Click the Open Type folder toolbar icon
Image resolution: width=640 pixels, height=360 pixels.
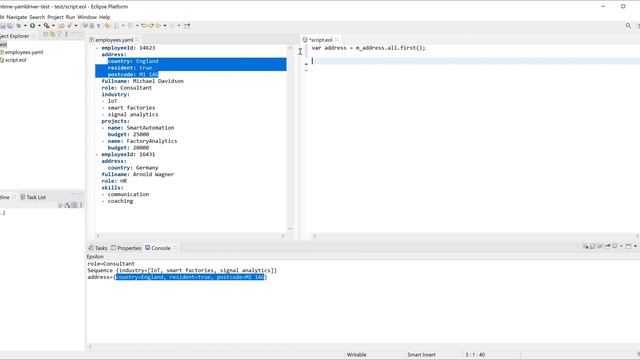(x=62, y=26)
